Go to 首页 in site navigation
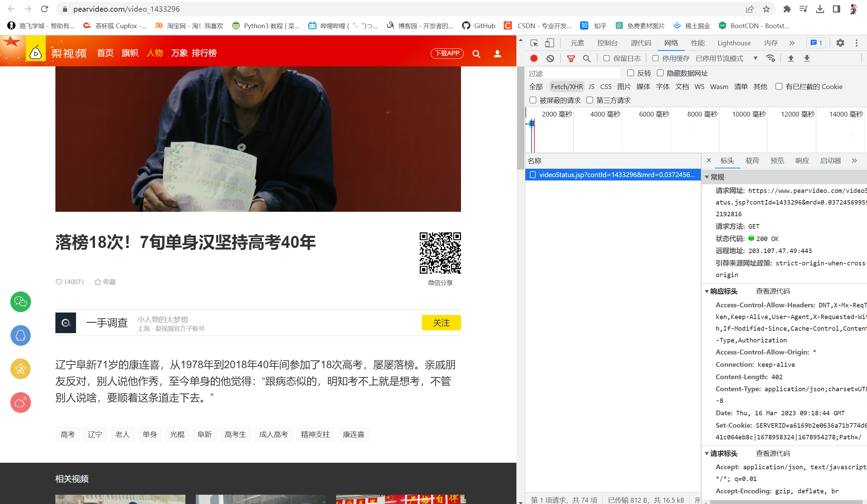 click(x=105, y=53)
